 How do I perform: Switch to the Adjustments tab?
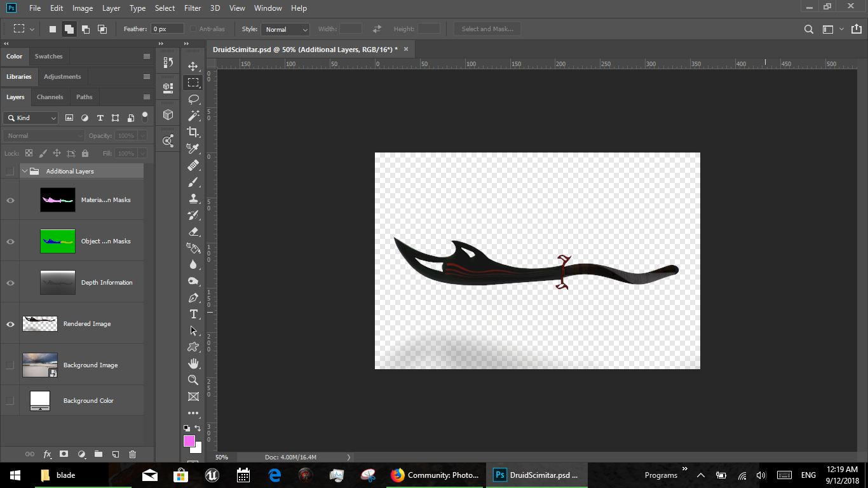[62, 77]
